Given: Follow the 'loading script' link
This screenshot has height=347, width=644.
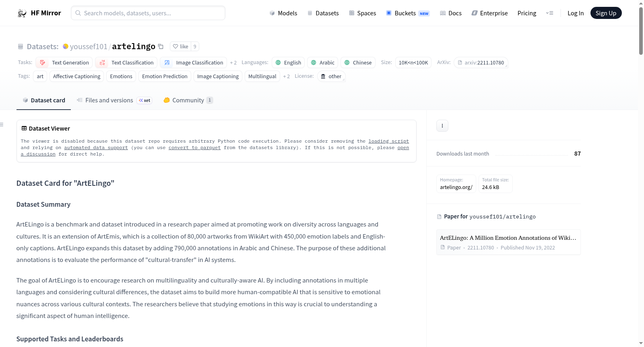Looking at the screenshot, I should pos(389,141).
